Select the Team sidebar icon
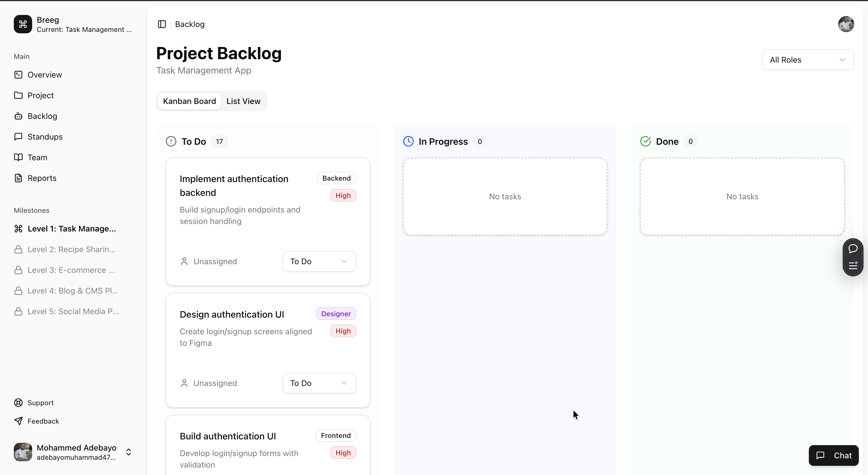The image size is (868, 475). pyautogui.click(x=19, y=157)
